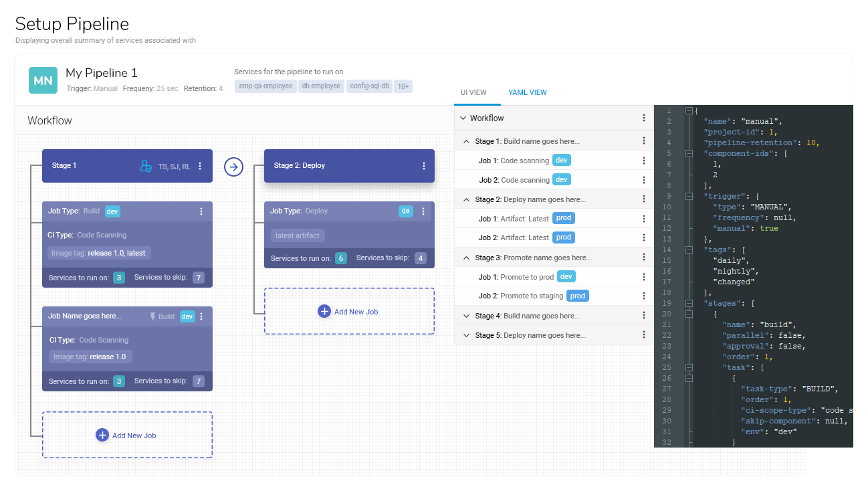The image size is (868, 483).
Task: Click the Setup Pipeline page heading
Action: [x=72, y=24]
